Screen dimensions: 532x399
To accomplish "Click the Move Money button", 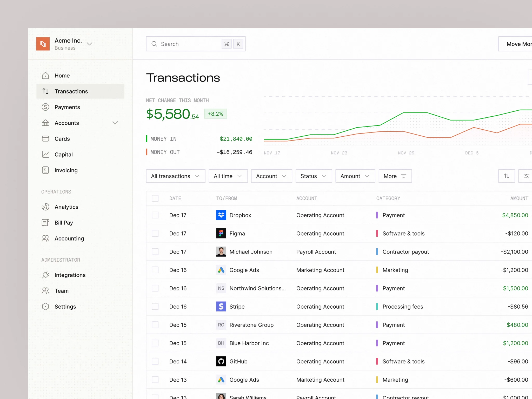I will coord(515,44).
